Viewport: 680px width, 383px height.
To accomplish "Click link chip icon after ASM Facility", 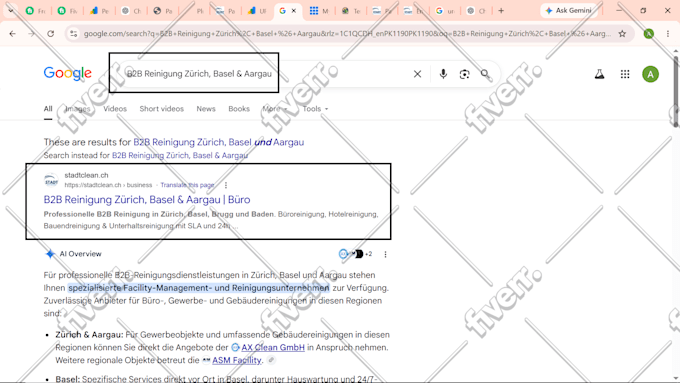I will pyautogui.click(x=271, y=360).
